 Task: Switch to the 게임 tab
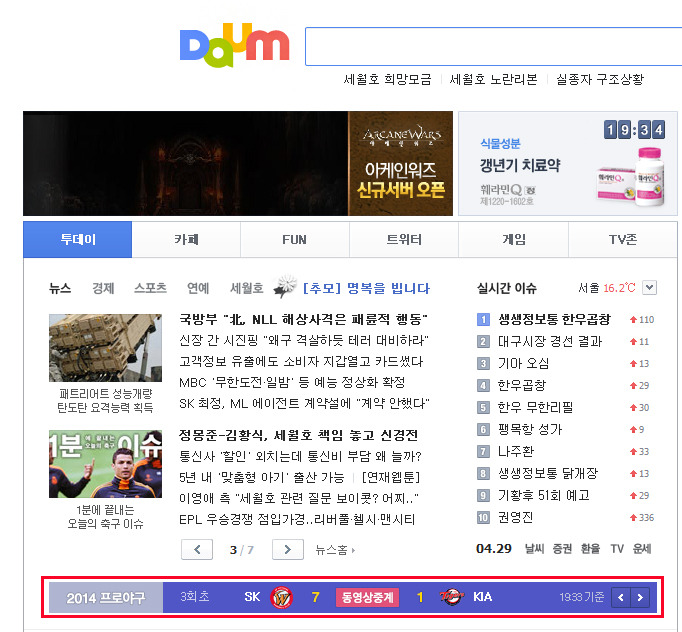[514, 239]
